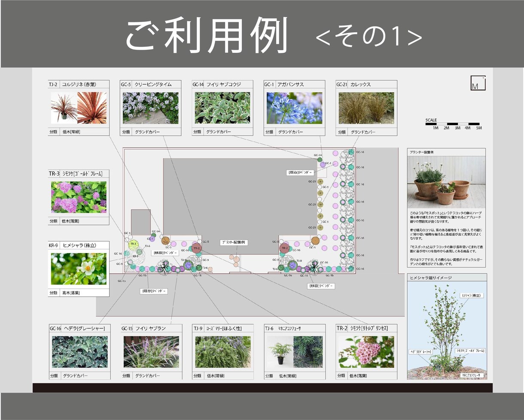
Task: Click the SCALE label above scale bar
Action: (x=431, y=120)
